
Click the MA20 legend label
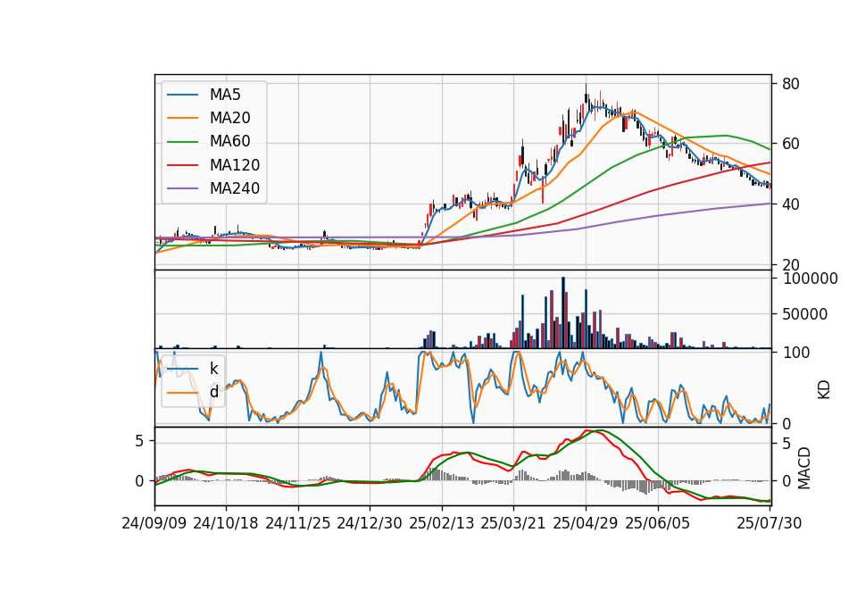pos(230,118)
